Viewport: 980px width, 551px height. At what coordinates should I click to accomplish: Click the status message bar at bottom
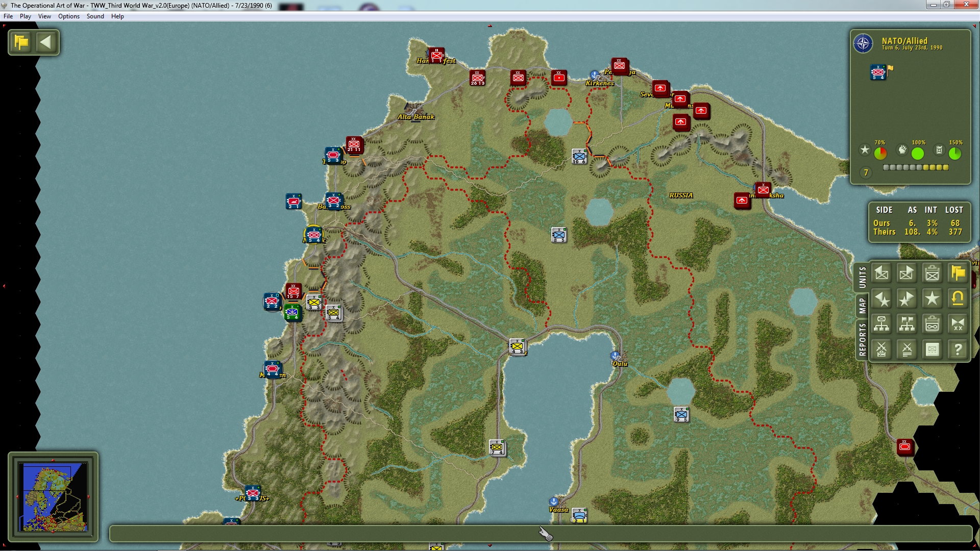tap(541, 534)
